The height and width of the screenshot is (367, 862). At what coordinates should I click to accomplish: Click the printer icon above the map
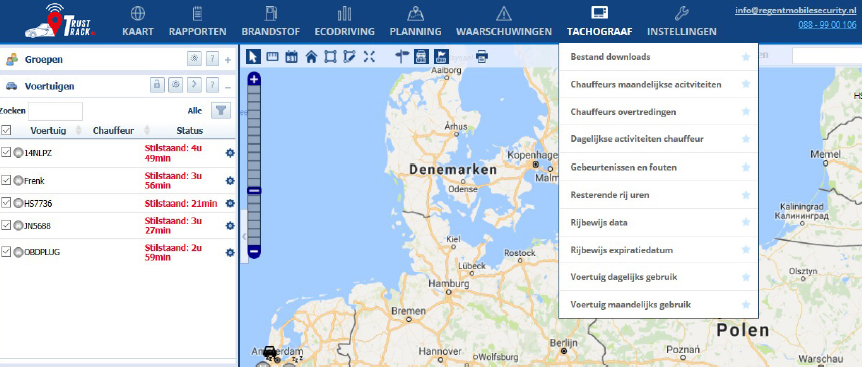(x=482, y=56)
